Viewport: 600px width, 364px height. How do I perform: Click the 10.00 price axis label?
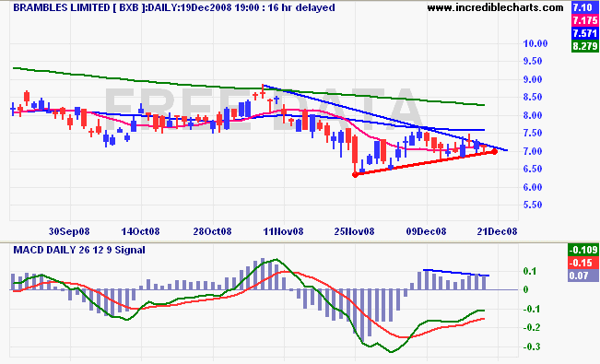point(535,43)
